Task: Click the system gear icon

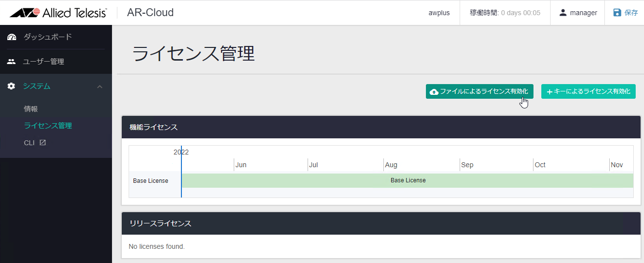Action: (x=12, y=86)
